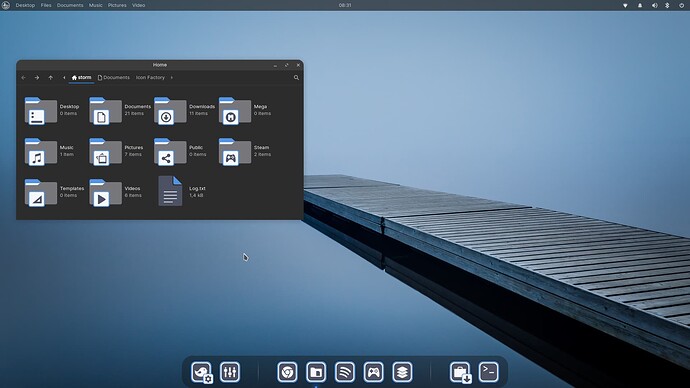This screenshot has height=388, width=690.
Task: Open the mixer settings dock icon
Action: pyautogui.click(x=230, y=372)
